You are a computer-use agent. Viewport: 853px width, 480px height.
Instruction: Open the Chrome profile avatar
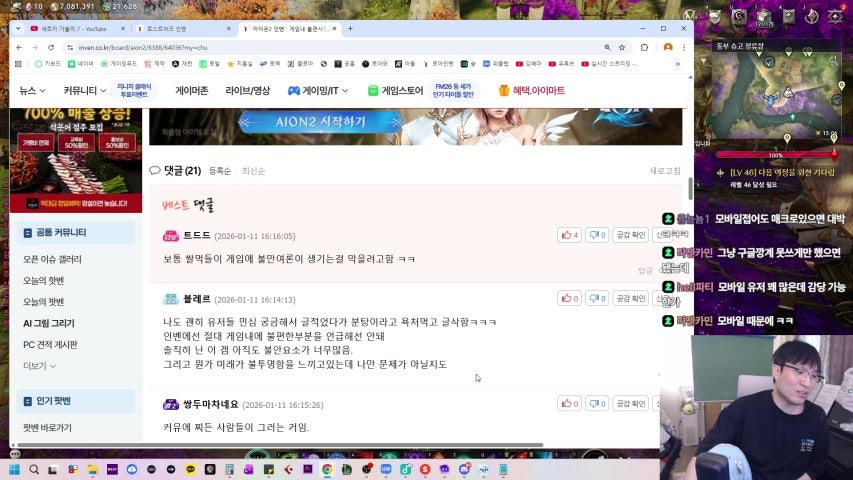coord(668,48)
